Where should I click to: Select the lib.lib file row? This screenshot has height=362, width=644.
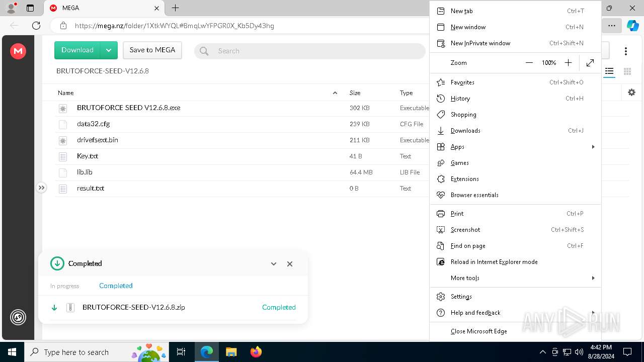(242, 172)
